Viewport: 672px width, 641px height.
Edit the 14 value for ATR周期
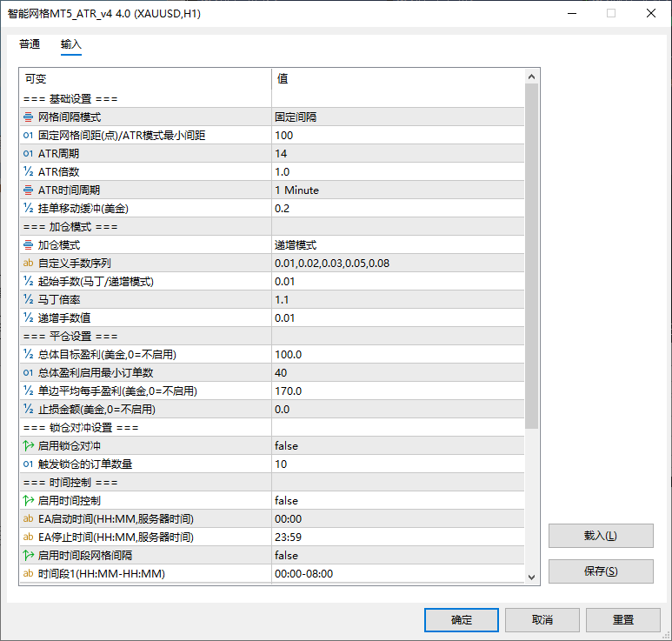pyautogui.click(x=398, y=153)
